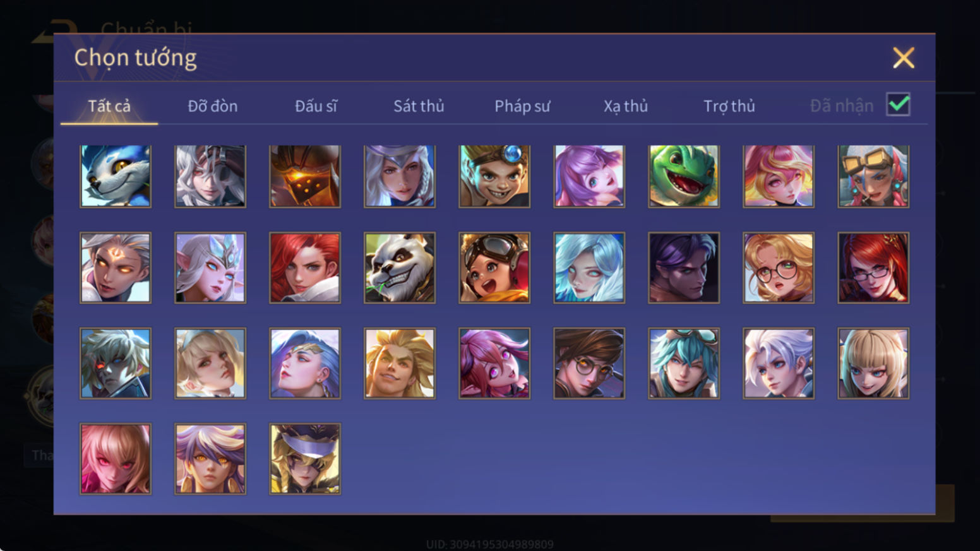980x551 pixels.
Task: Switch to the Đỡ đòn tab
Action: point(213,106)
